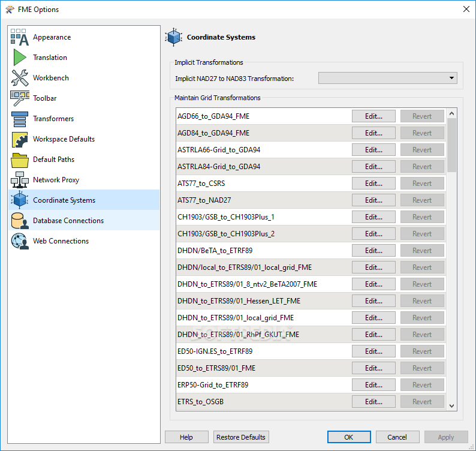Edit AGD66_to_GDA94_FME grid transformation

tap(373, 116)
